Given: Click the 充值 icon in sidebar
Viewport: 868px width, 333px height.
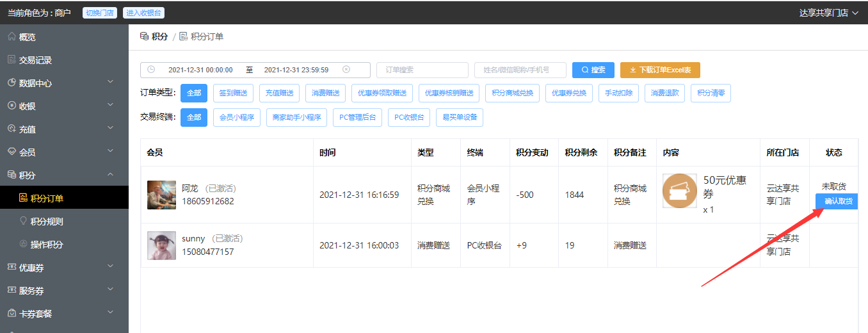Looking at the screenshot, I should click(x=12, y=129).
